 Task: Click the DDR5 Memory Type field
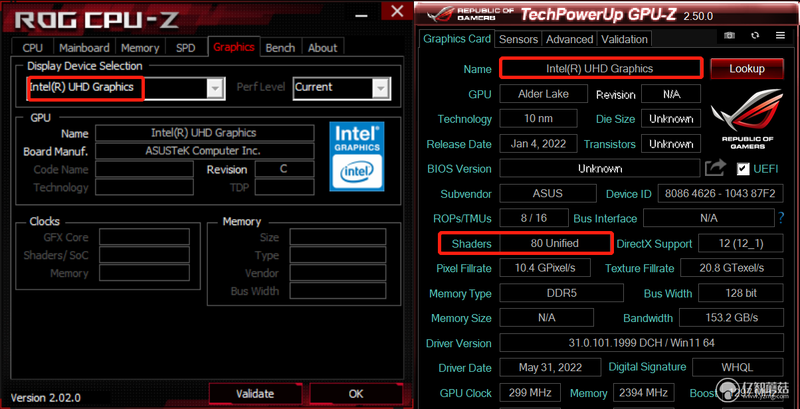(x=561, y=293)
